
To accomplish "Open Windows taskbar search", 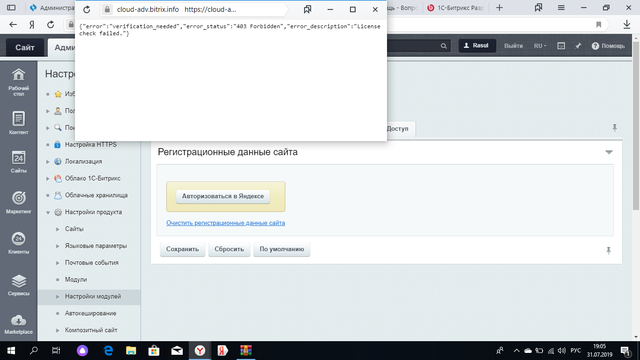I will (x=34, y=351).
